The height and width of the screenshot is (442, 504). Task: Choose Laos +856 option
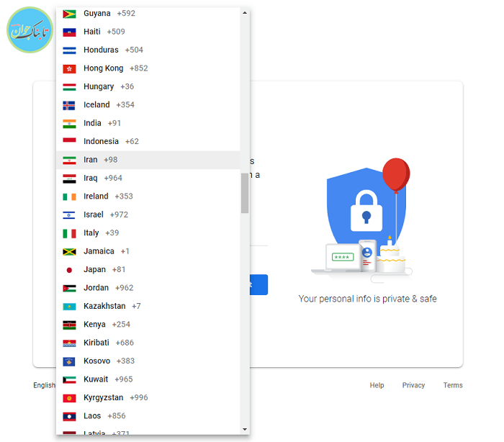coord(148,415)
